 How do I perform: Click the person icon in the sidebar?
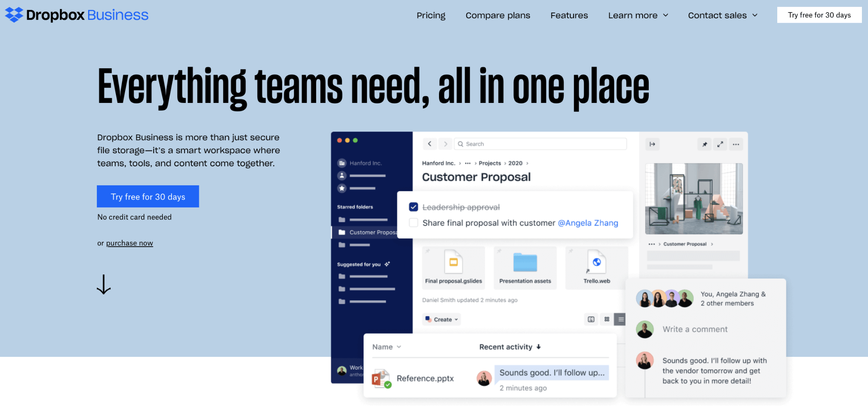tap(342, 175)
